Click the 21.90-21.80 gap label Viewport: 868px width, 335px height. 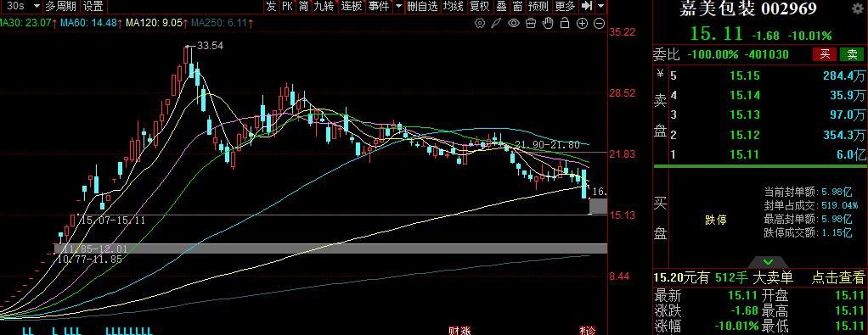click(x=548, y=145)
